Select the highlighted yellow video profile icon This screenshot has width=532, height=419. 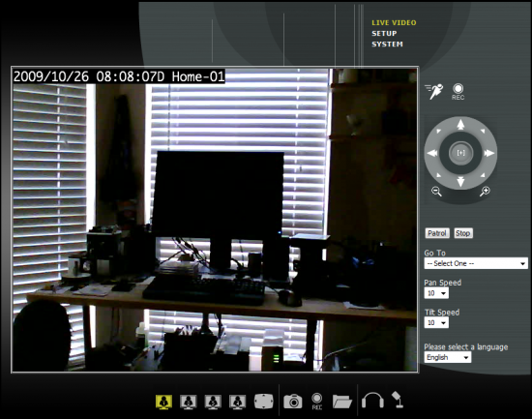[x=163, y=402]
